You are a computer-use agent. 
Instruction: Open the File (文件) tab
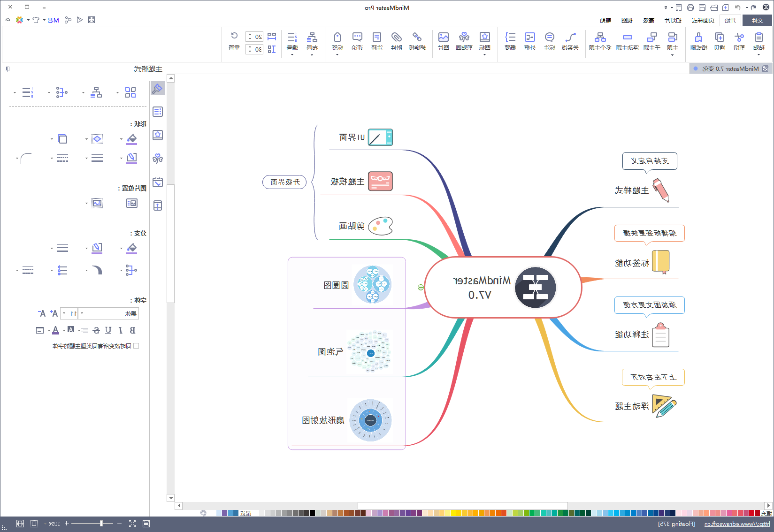757,20
